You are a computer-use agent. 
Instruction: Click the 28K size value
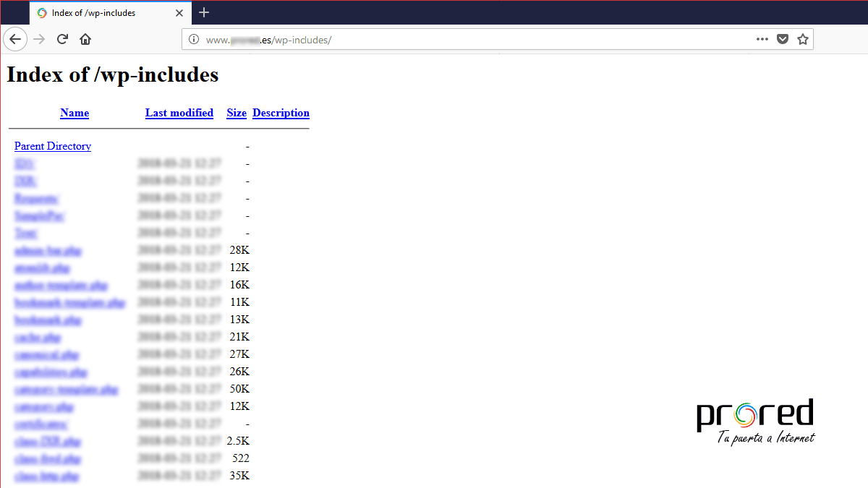pos(239,250)
